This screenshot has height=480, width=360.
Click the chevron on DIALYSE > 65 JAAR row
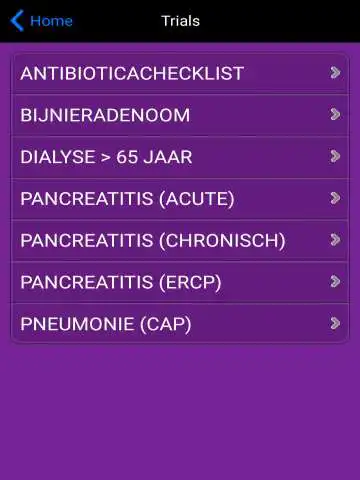[335, 156]
